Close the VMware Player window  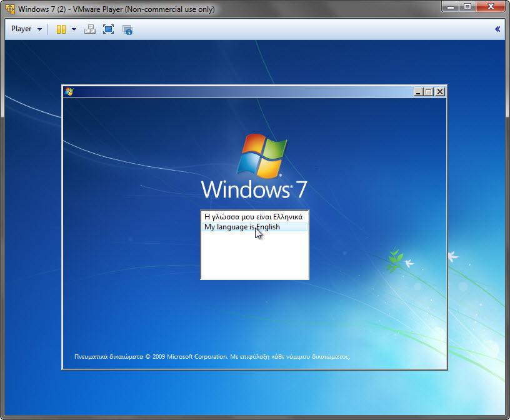491,6
